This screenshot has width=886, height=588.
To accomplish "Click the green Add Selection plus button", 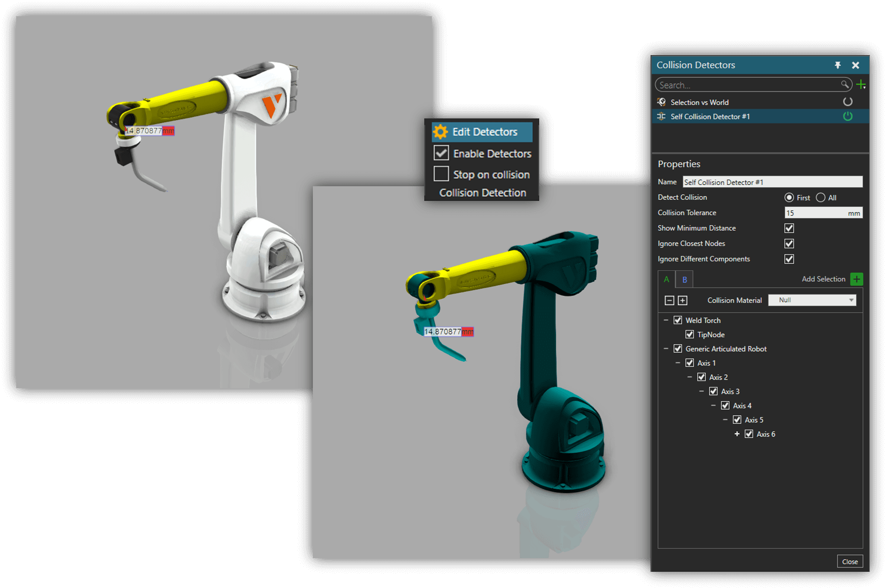I will click(x=857, y=279).
